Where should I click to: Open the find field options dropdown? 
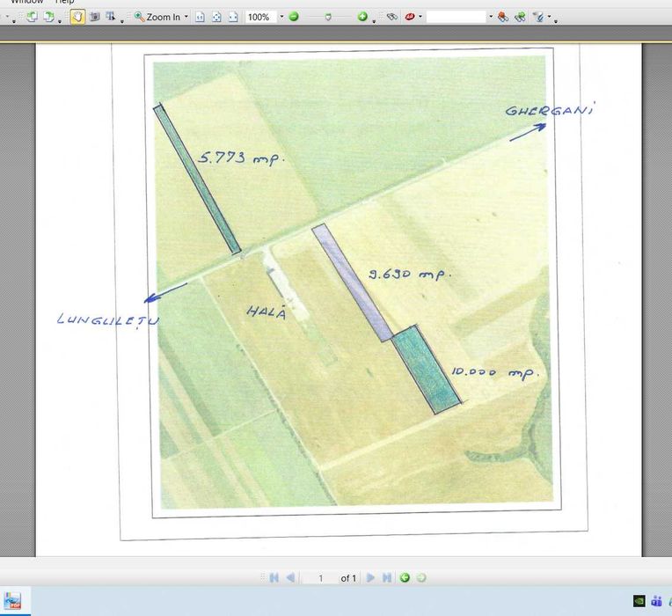pos(491,17)
